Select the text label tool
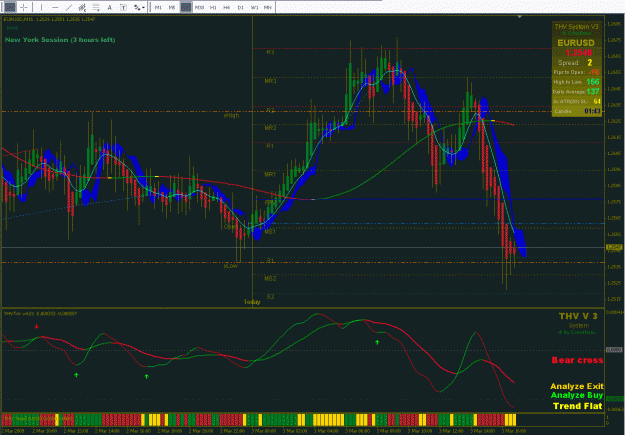Image resolution: width=625 pixels, height=435 pixels. (123, 7)
